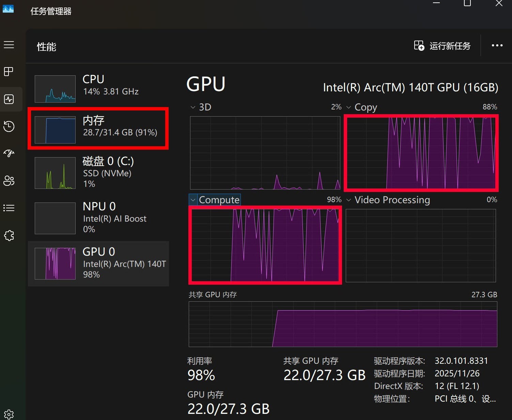
Task: Open Task Manager settings gear
Action: 9,415
